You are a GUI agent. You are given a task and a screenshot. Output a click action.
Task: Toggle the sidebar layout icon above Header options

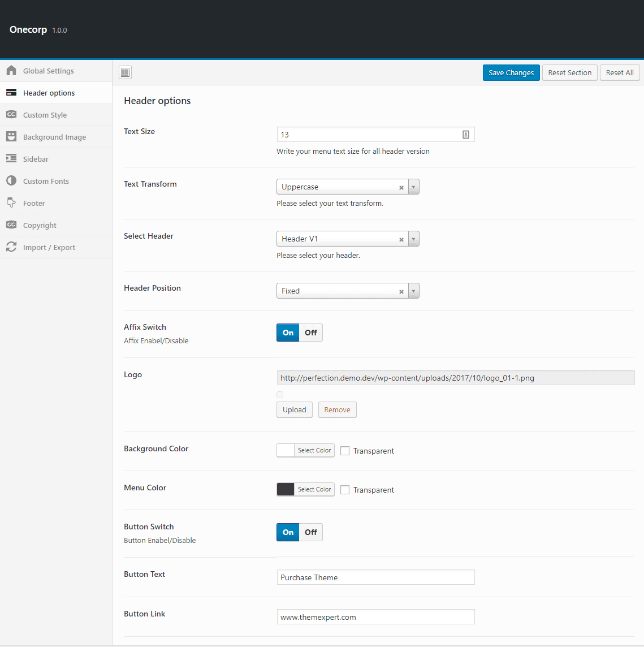125,72
